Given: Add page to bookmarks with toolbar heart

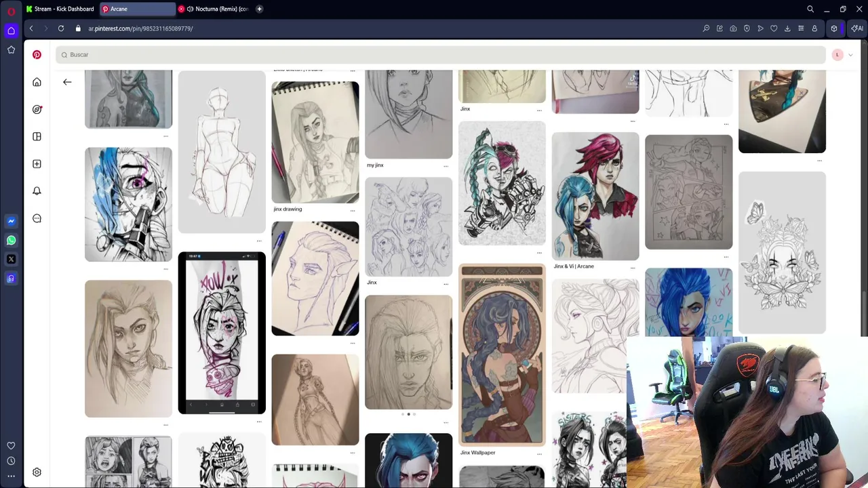Looking at the screenshot, I should [x=774, y=28].
